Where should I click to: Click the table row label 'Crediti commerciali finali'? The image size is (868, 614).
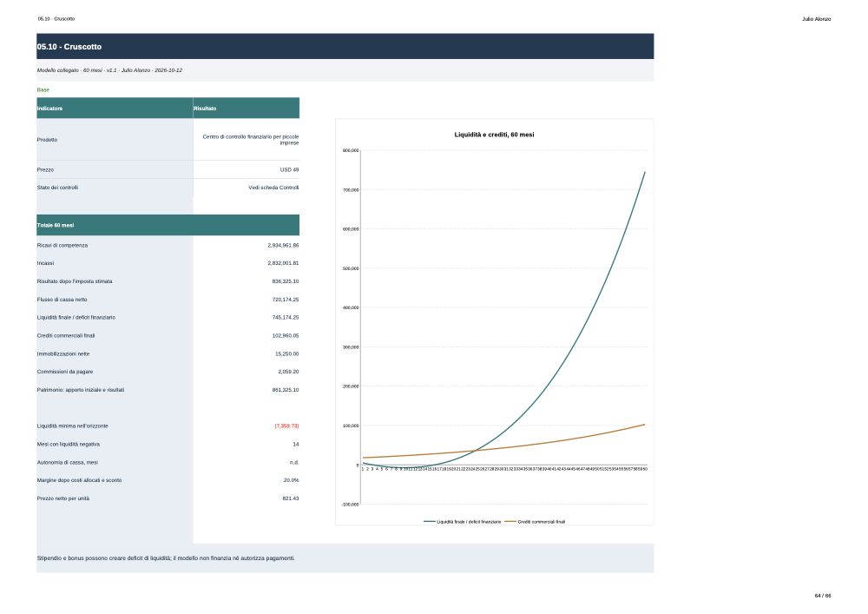[x=66, y=335]
